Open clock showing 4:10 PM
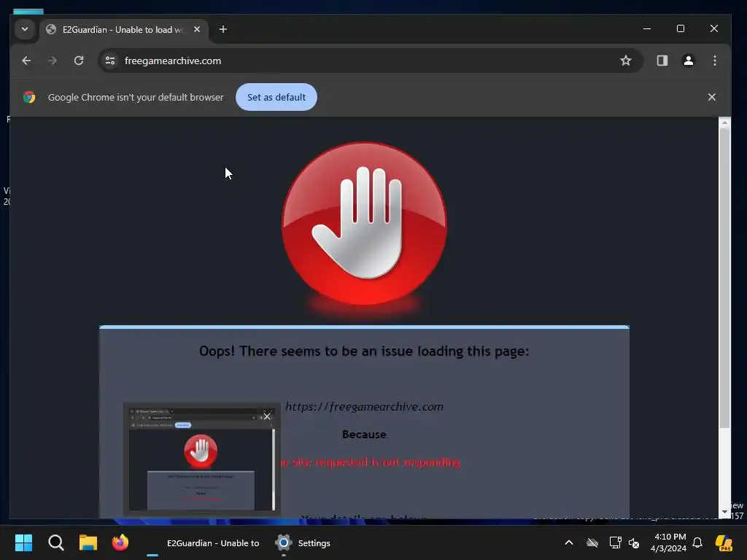747x560 pixels. (x=668, y=542)
